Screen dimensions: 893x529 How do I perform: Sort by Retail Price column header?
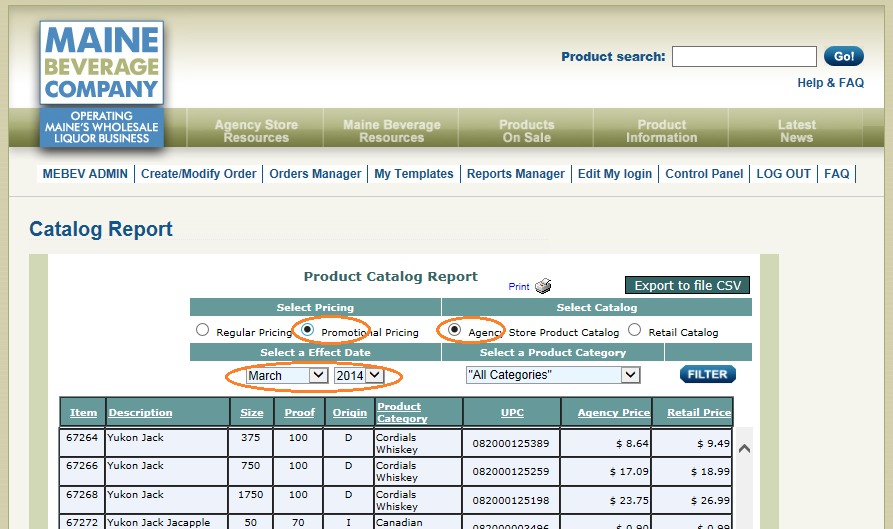(699, 413)
